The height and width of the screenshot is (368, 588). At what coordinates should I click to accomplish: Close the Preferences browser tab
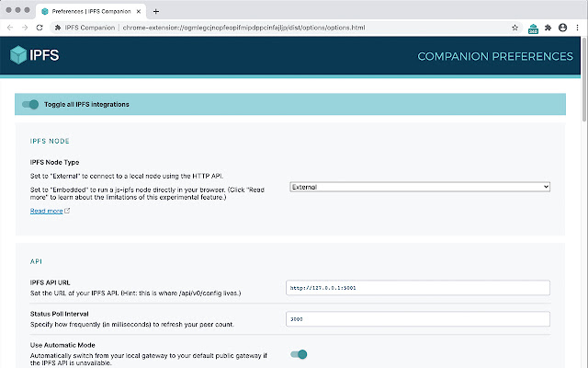[140, 11]
